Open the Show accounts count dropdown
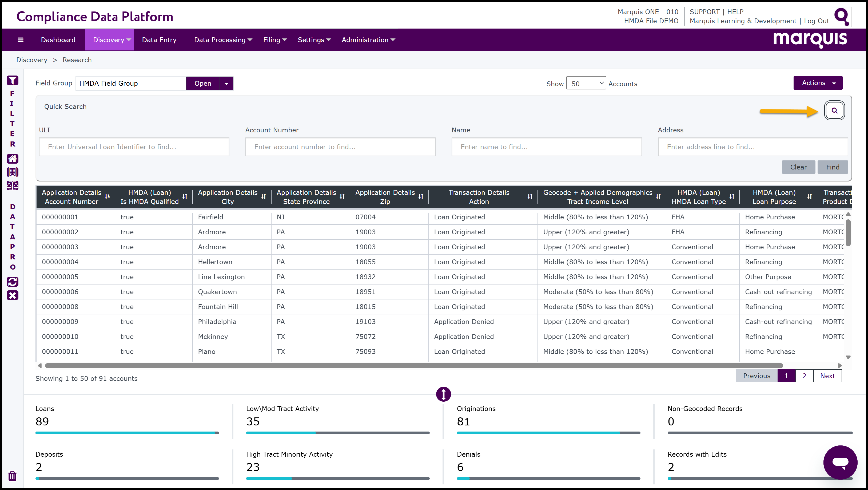Screen dimensions: 868x490 (x=586, y=83)
